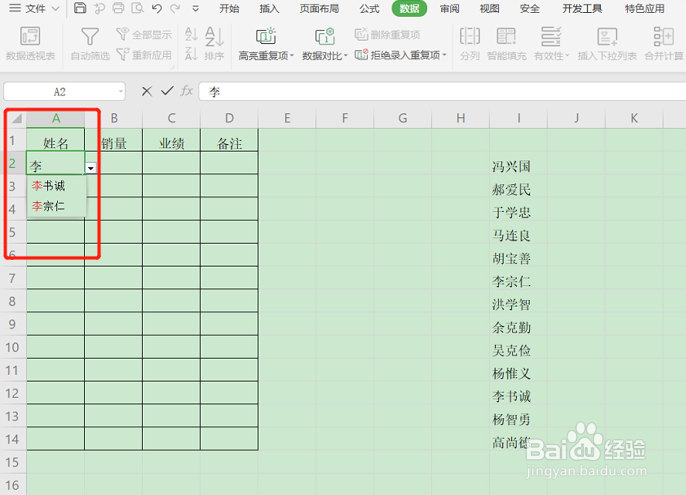686x495 pixels.
Task: Click the descending sort Z-A icon
Action: coord(191,53)
